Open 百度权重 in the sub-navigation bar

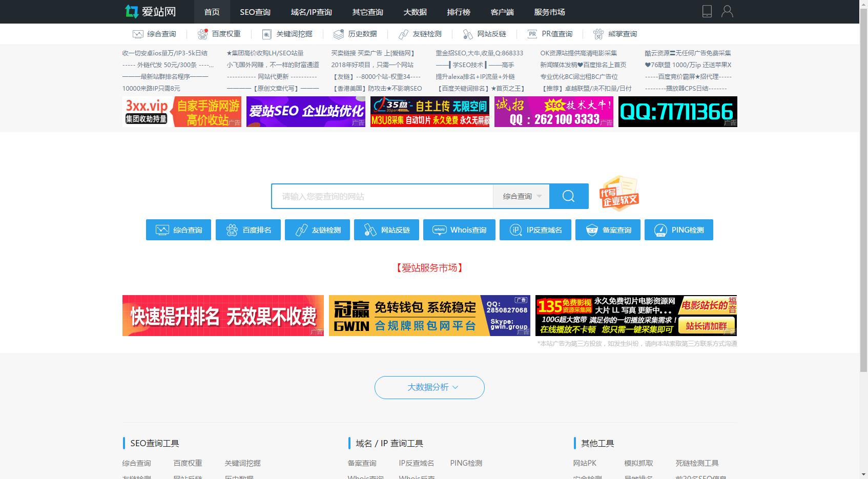(x=219, y=34)
